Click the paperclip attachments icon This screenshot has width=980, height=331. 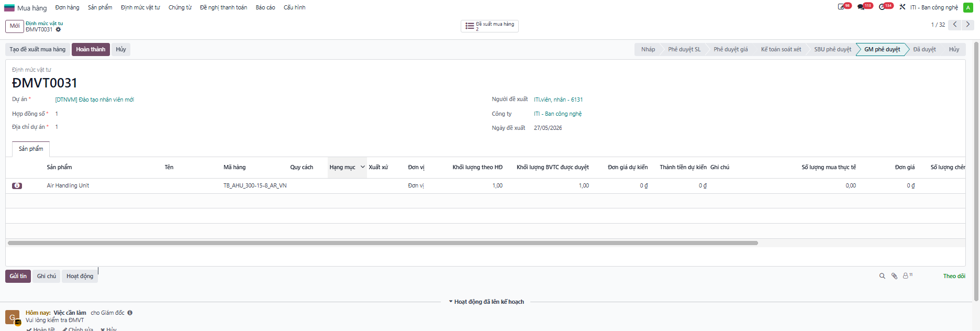(895, 276)
